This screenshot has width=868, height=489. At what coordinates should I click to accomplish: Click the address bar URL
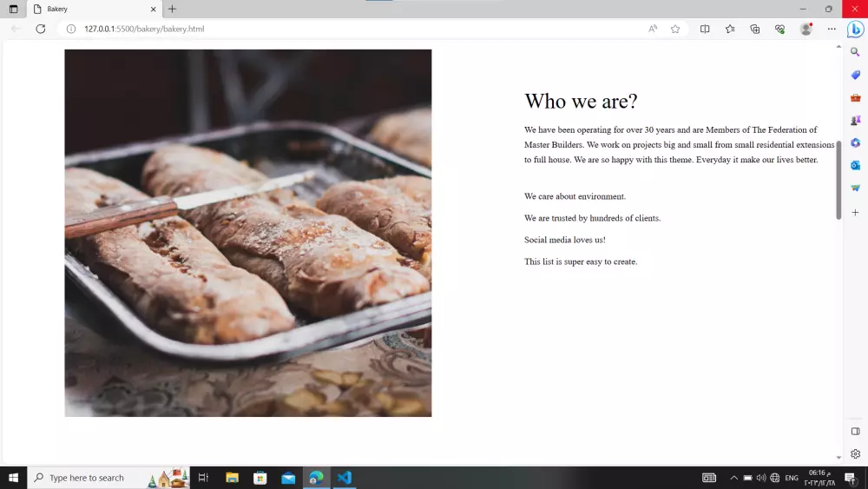click(x=144, y=29)
